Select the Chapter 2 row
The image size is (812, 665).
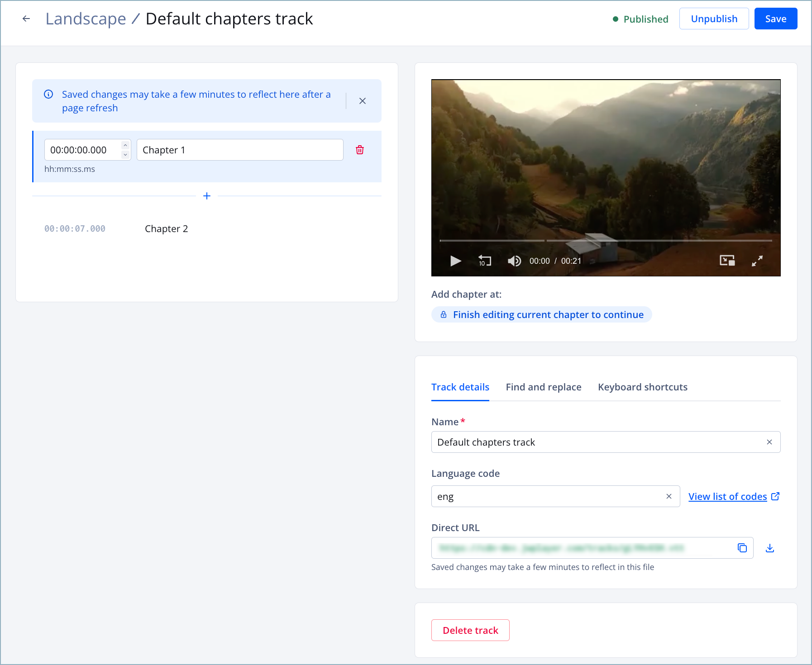tap(207, 229)
